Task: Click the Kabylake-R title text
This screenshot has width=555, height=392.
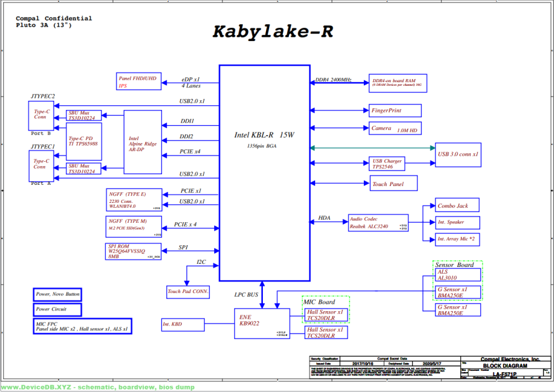Action: point(273,32)
